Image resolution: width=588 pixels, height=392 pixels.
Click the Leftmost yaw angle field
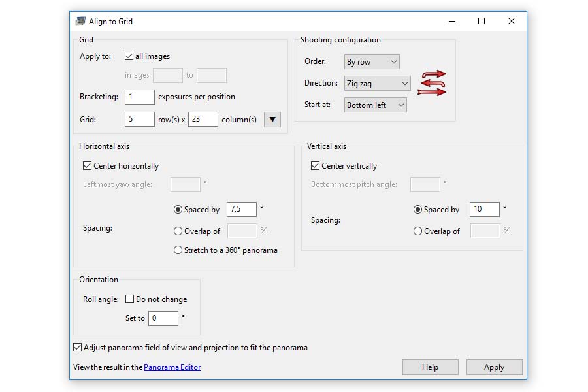[186, 184]
